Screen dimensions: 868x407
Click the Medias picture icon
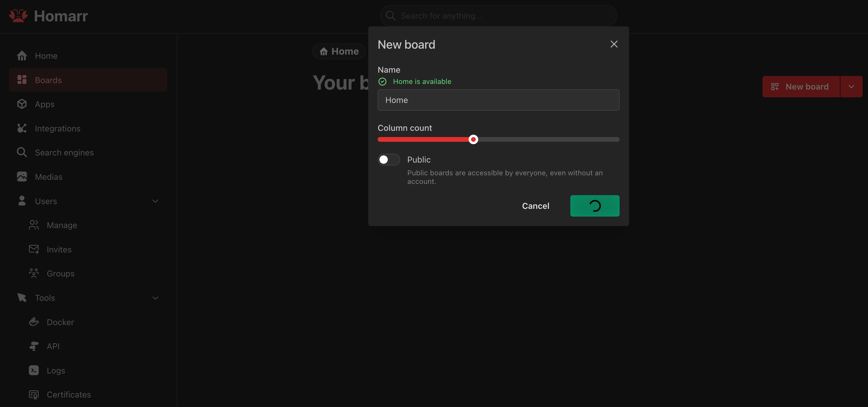point(22,177)
